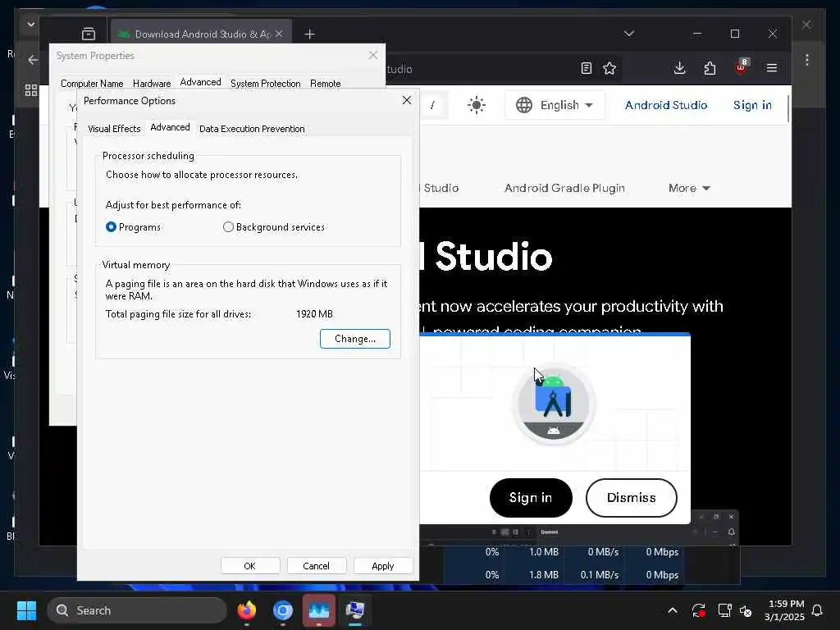
Task: Open Computer Name tab in System Properties
Action: pyautogui.click(x=92, y=84)
